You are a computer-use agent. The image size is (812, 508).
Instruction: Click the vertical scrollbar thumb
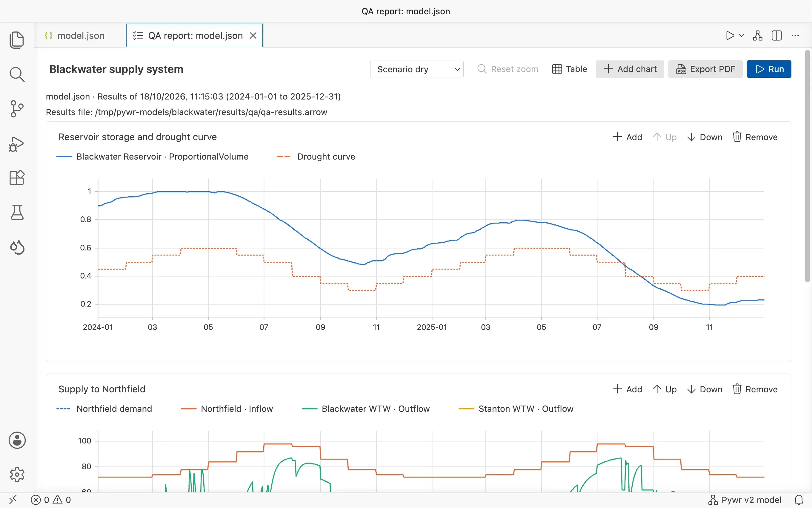click(808, 166)
